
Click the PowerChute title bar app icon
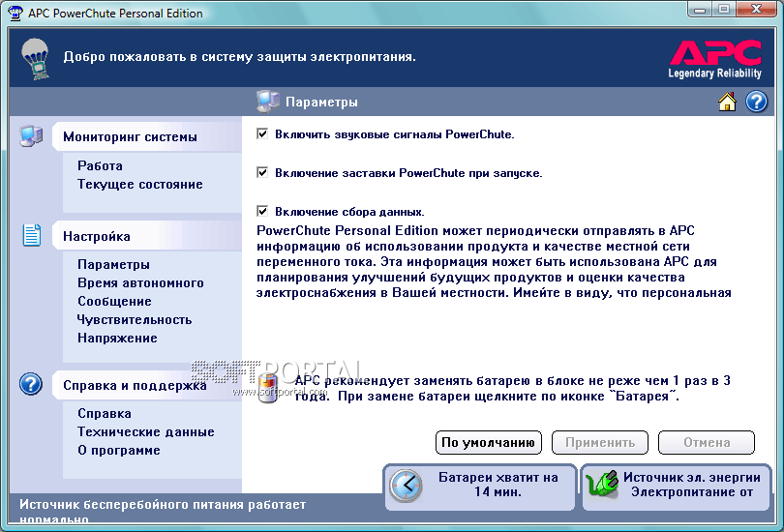click(15, 13)
